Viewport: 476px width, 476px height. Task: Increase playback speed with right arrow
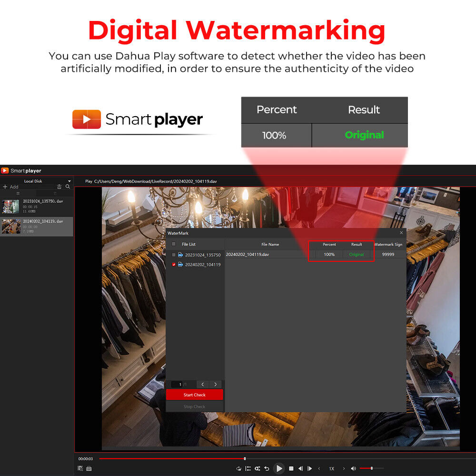click(344, 468)
